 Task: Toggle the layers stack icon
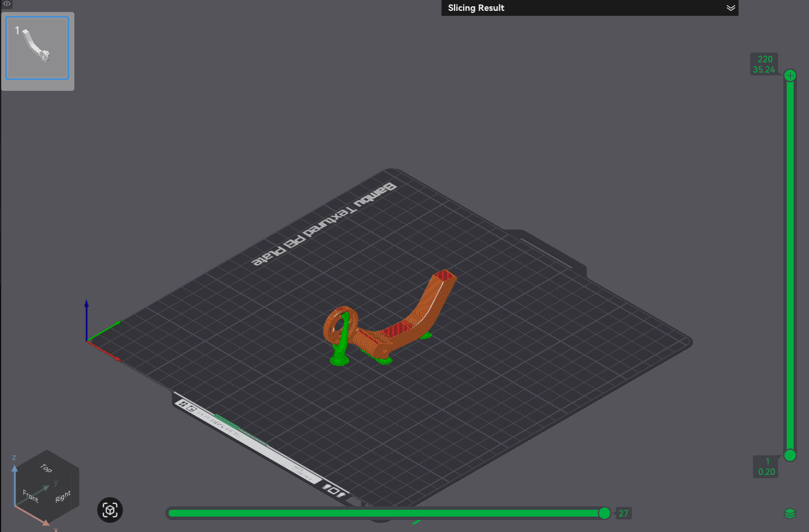pos(790,513)
